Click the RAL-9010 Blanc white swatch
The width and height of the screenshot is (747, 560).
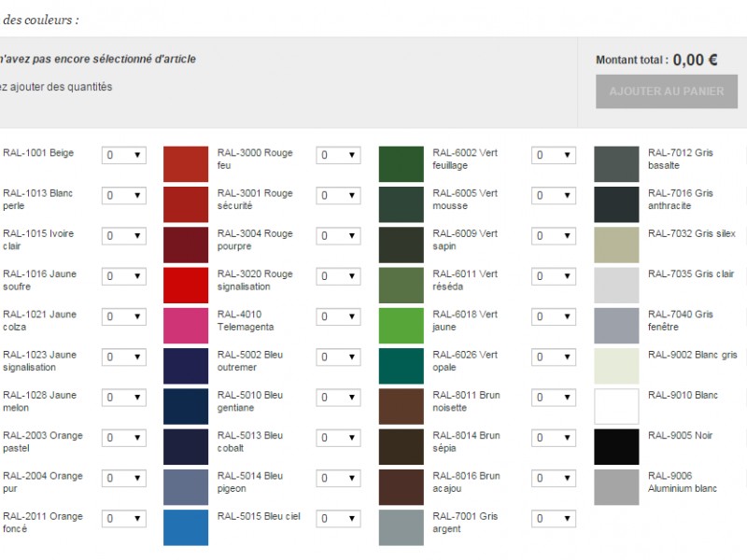pyautogui.click(x=616, y=406)
